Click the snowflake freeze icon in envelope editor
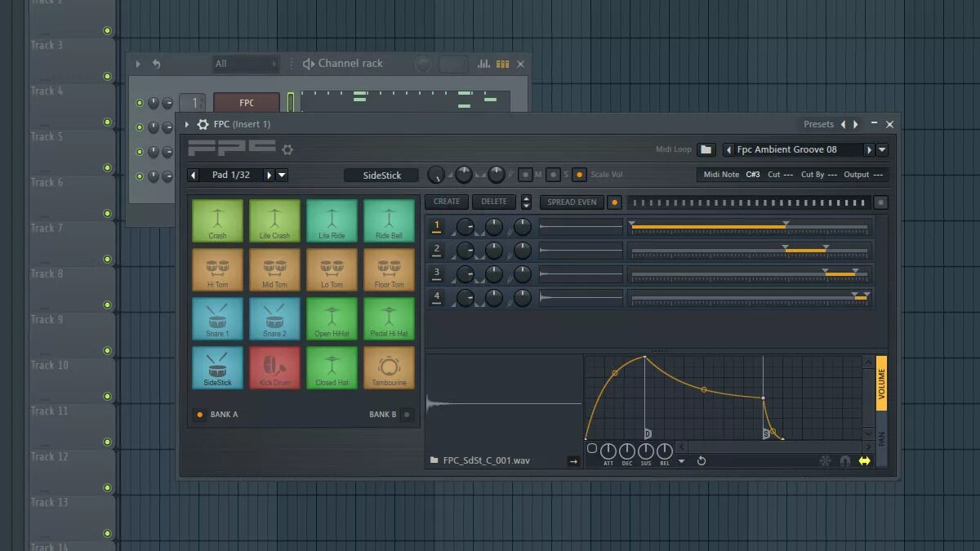 point(825,461)
